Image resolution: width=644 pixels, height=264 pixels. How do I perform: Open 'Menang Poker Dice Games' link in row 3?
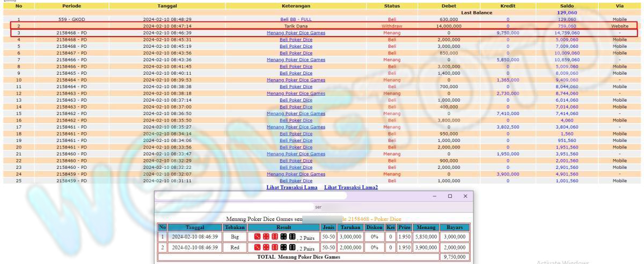coord(296,33)
